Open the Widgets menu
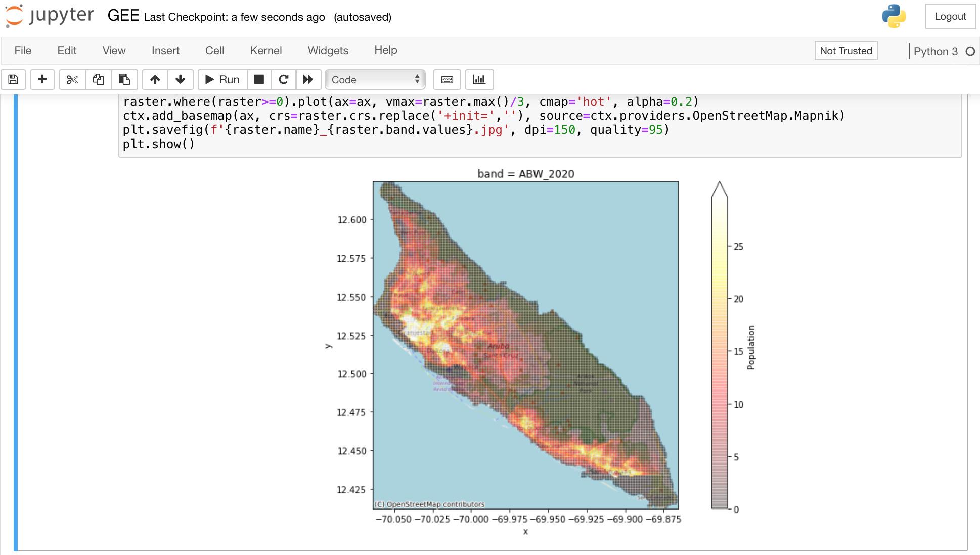The height and width of the screenshot is (555, 980). (x=328, y=50)
